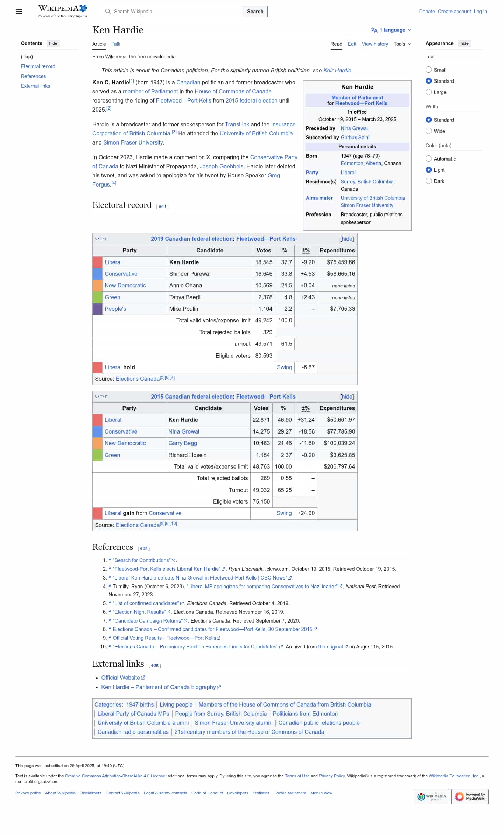Switch to the Talk tab
The image size is (504, 835).
(116, 44)
